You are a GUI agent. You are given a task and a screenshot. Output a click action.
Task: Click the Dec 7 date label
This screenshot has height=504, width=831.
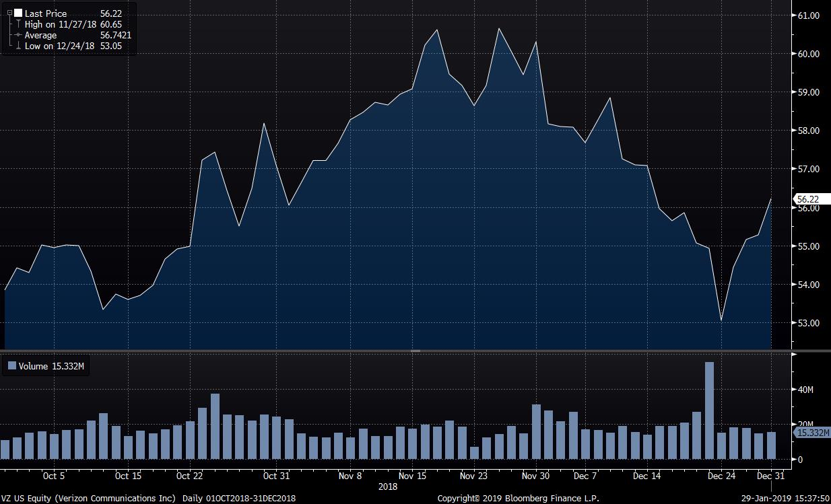pos(585,476)
